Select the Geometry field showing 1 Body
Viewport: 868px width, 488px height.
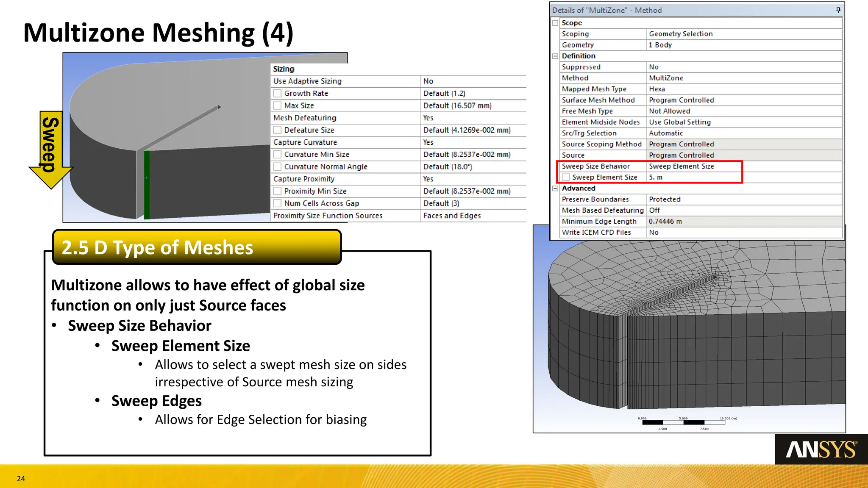[x=744, y=45]
